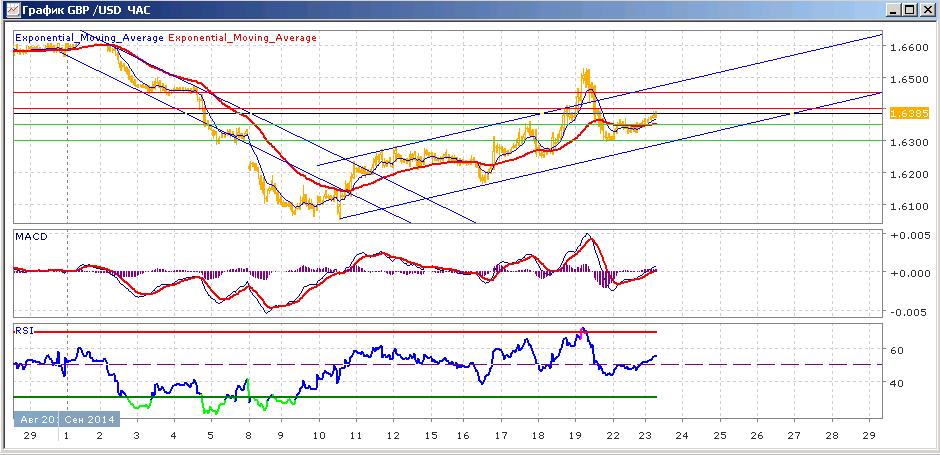Select date 28 on time axis
Viewport: 940px width, 455px height.
coord(831,435)
